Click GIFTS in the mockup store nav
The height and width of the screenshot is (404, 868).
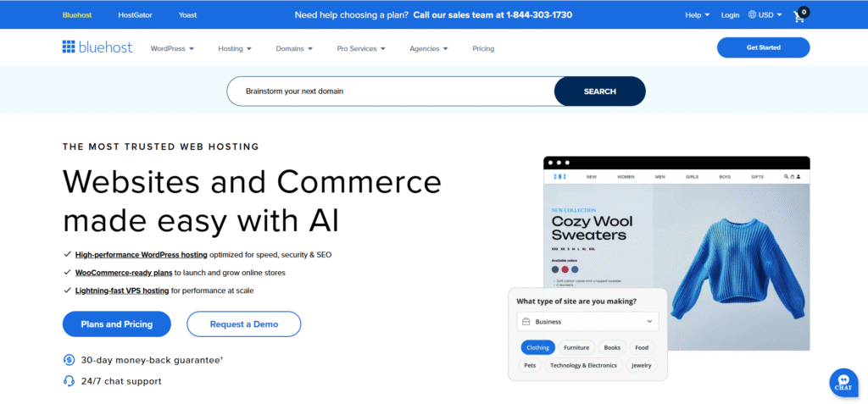(x=757, y=177)
